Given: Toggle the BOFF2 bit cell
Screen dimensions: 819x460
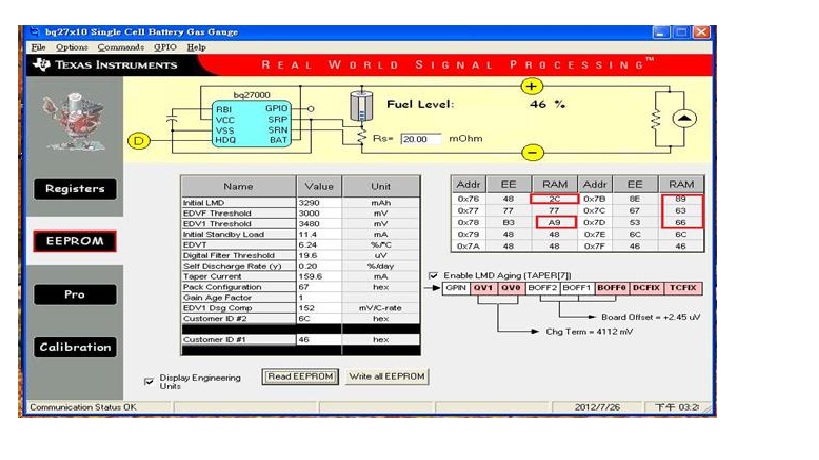Looking at the screenshot, I should click(542, 288).
